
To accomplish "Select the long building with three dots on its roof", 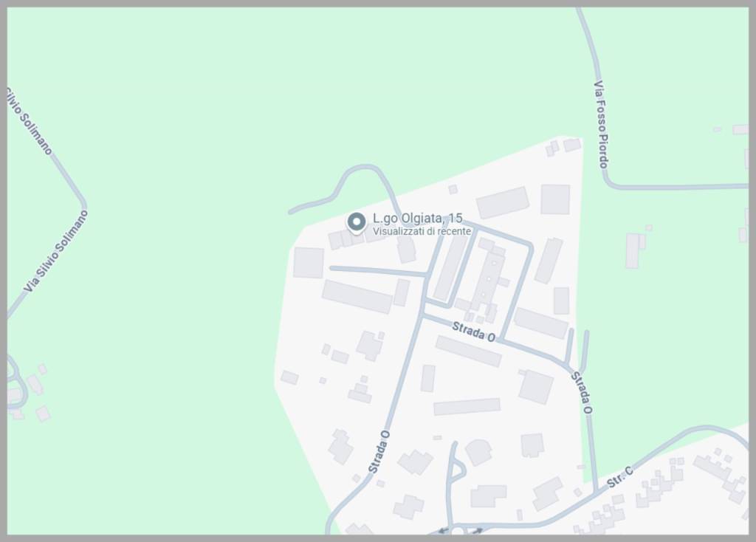I will click(489, 281).
